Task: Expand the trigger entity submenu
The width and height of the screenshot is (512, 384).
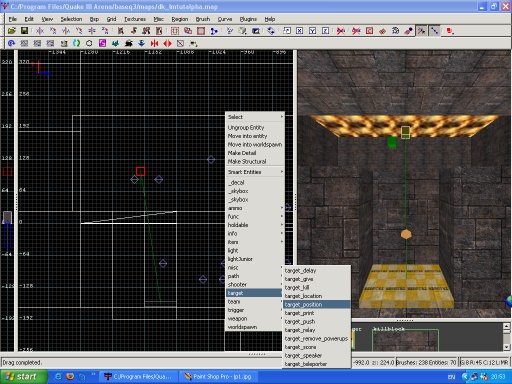Action: (255, 310)
